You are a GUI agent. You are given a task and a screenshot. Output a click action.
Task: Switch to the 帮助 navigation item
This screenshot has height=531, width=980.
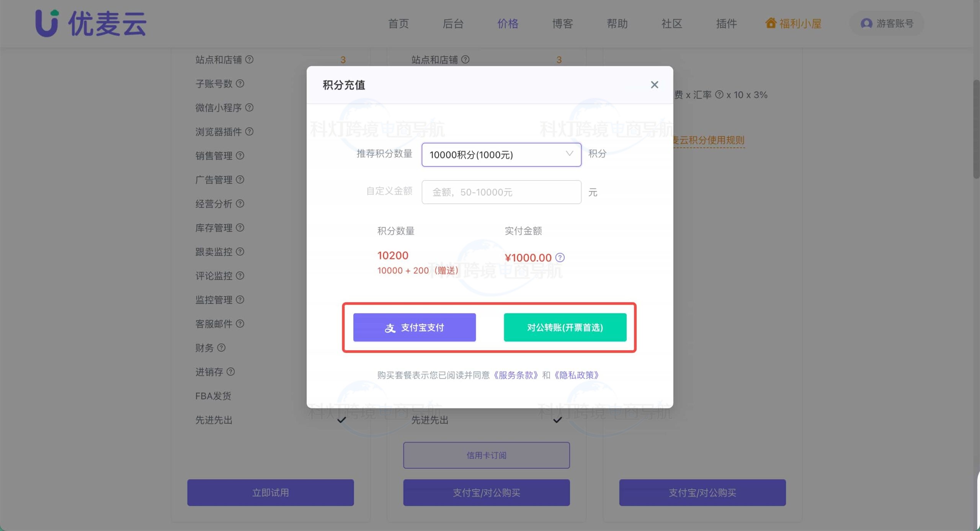click(617, 23)
